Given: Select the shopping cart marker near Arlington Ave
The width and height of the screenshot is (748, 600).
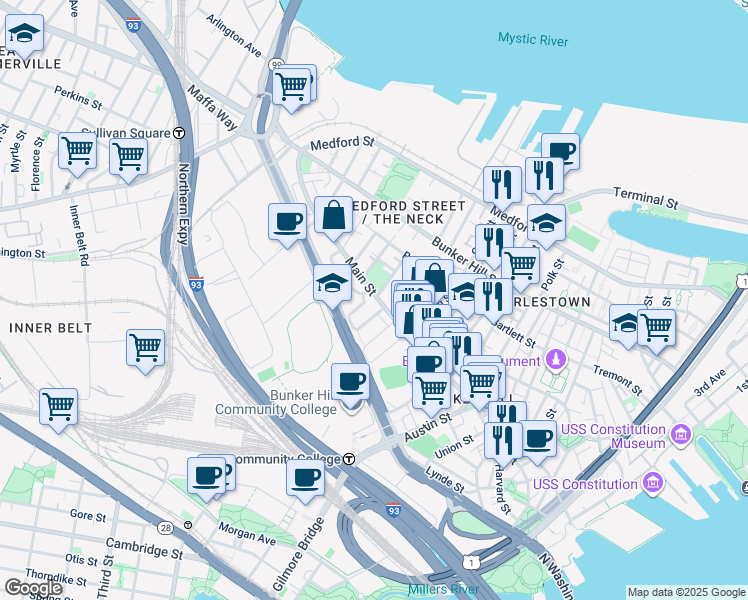Looking at the screenshot, I should pyautogui.click(x=291, y=85).
